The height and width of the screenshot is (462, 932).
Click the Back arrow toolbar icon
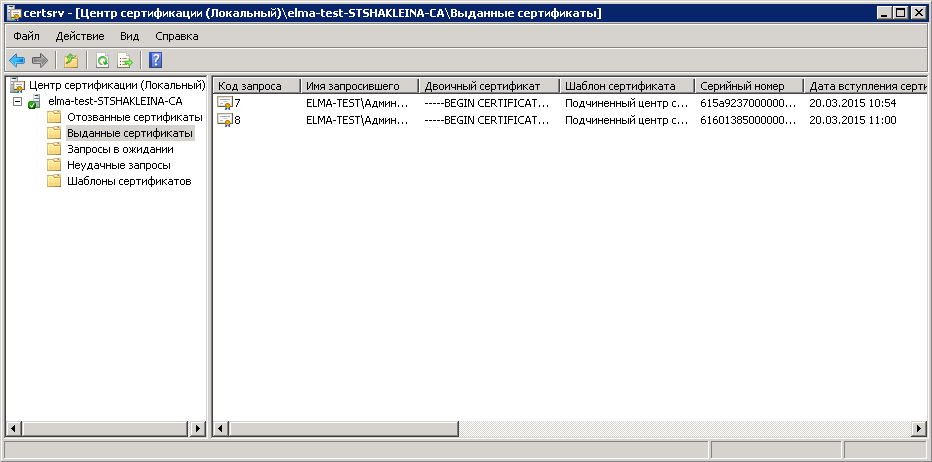17,60
